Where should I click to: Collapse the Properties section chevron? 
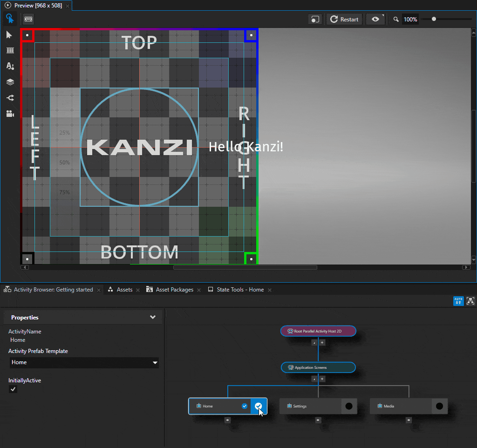[152, 317]
